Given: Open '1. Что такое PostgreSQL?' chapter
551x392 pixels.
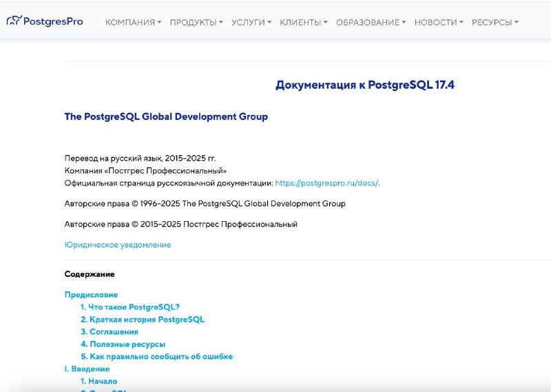Looking at the screenshot, I should pyautogui.click(x=130, y=307).
